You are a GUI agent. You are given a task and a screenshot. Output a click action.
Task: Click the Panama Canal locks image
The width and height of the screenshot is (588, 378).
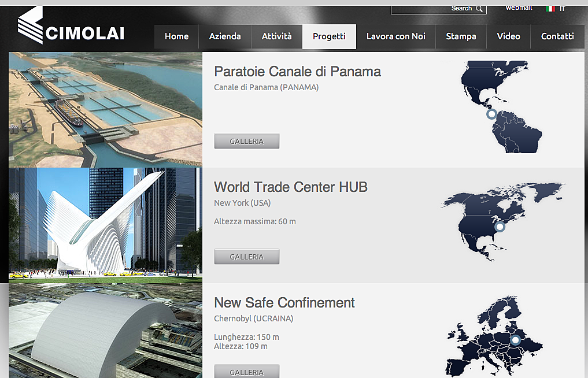tap(105, 109)
